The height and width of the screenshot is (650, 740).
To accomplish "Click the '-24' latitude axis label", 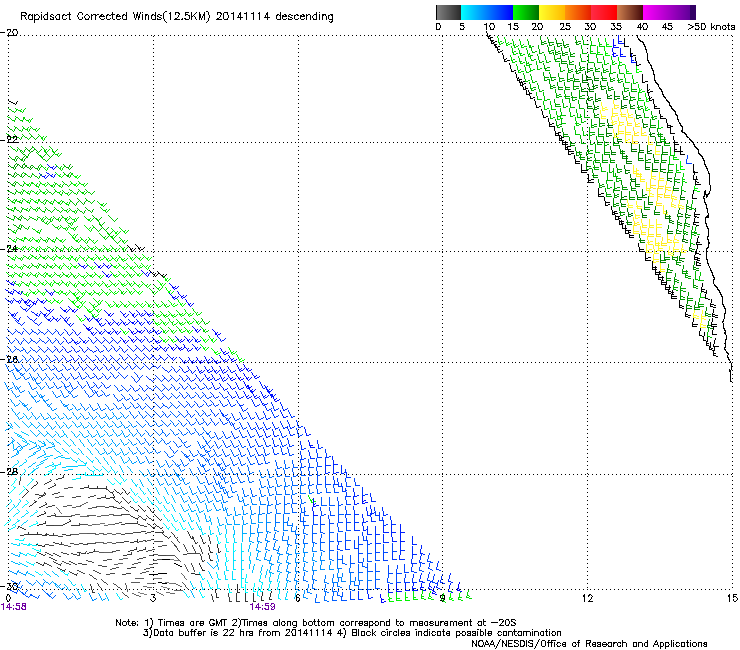I will click(9, 248).
